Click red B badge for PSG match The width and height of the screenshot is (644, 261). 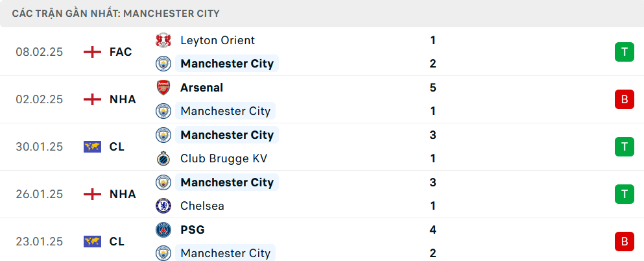pyautogui.click(x=624, y=242)
